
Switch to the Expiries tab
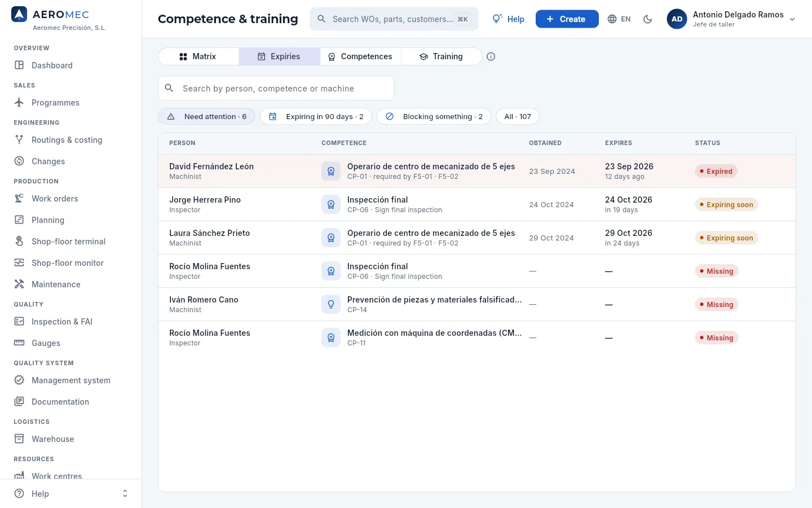coord(280,56)
